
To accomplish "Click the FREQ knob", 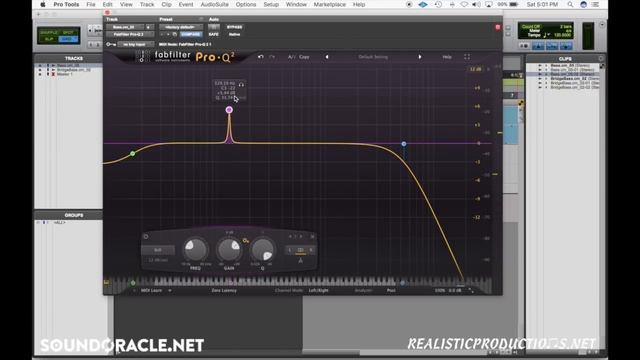I will [195, 249].
